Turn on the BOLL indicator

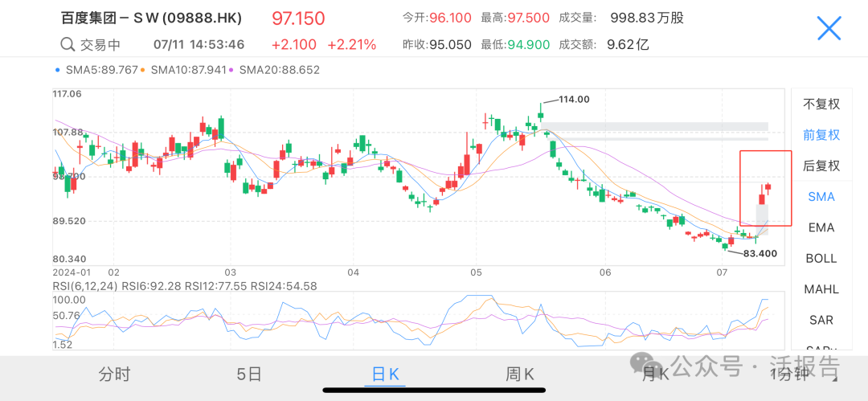pos(821,258)
